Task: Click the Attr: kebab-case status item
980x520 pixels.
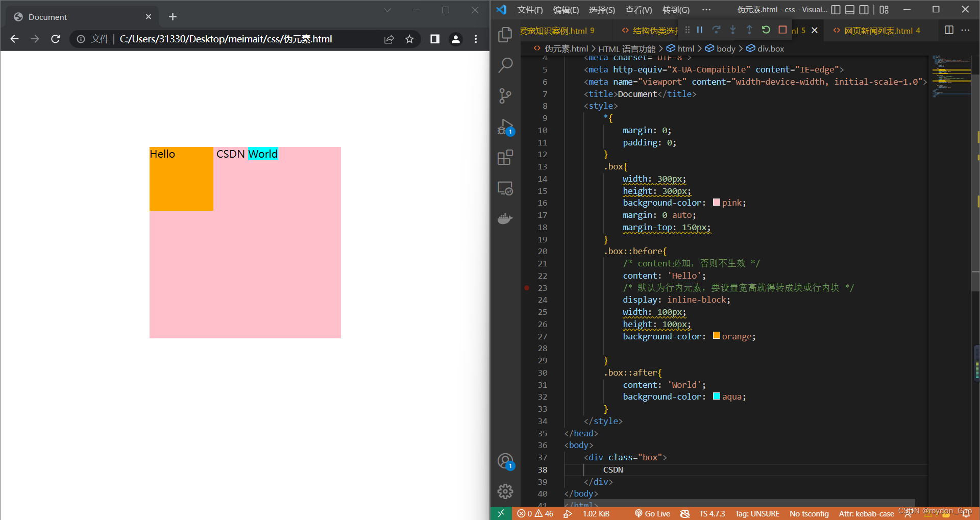Action: 866,513
